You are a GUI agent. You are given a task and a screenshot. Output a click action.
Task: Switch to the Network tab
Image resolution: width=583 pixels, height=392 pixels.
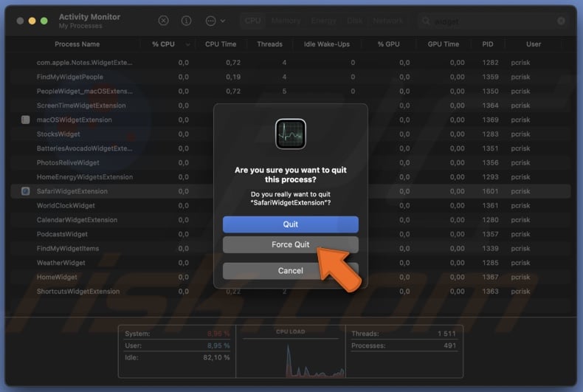point(387,21)
